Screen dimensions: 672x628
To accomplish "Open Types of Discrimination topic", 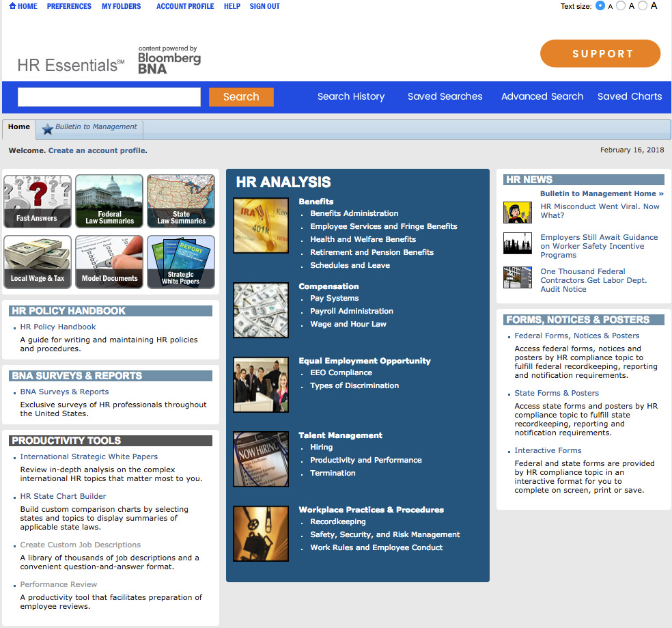I will tap(354, 385).
